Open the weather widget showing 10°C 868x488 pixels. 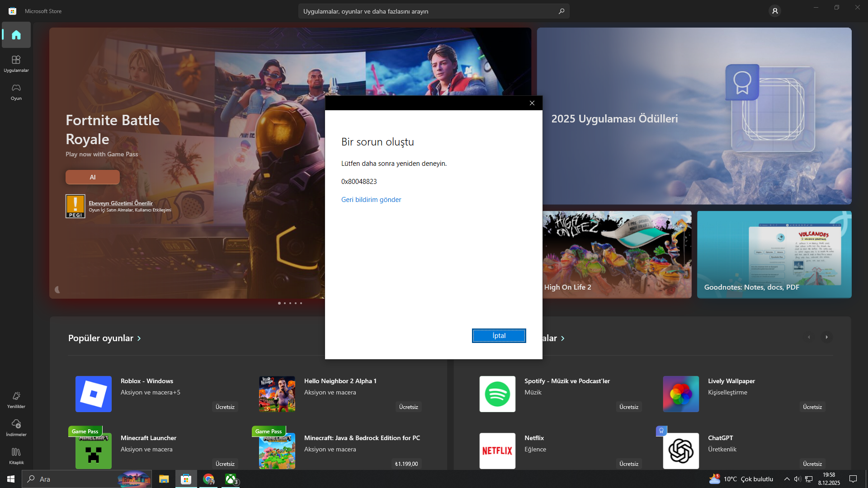pyautogui.click(x=741, y=479)
